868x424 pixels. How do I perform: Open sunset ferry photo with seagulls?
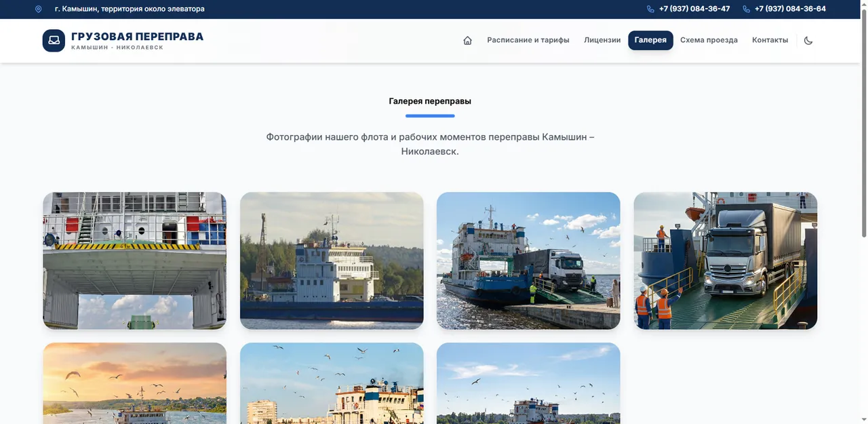point(134,383)
